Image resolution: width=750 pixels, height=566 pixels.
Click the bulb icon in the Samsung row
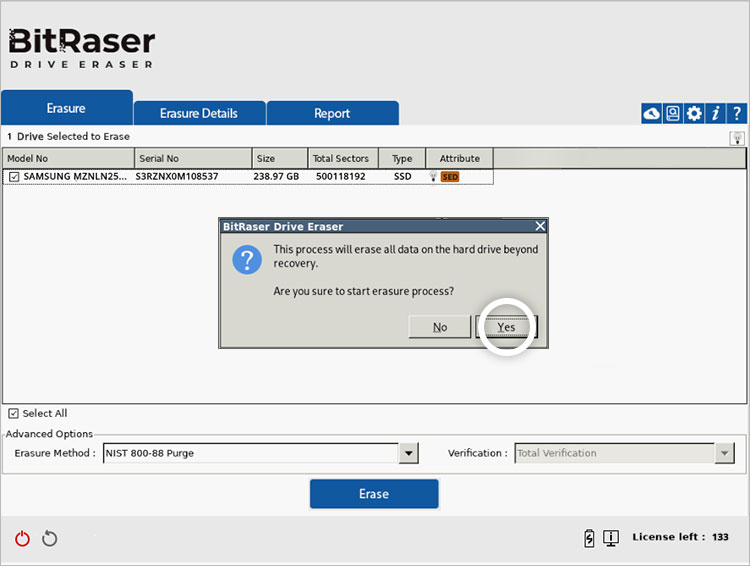click(433, 177)
